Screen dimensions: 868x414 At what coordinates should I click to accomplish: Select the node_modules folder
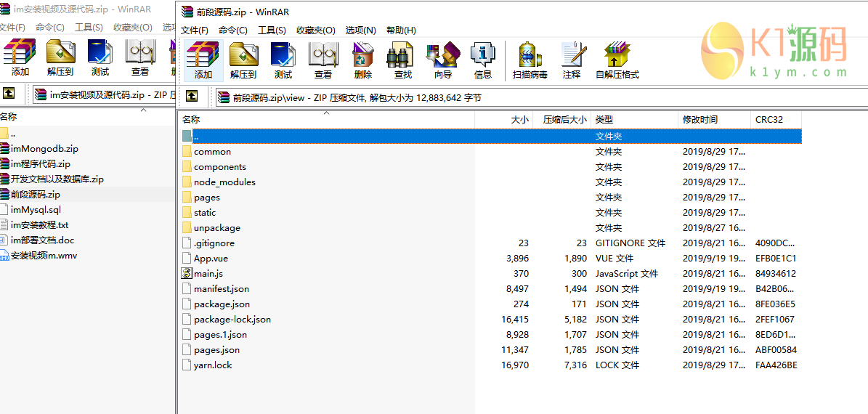point(224,182)
